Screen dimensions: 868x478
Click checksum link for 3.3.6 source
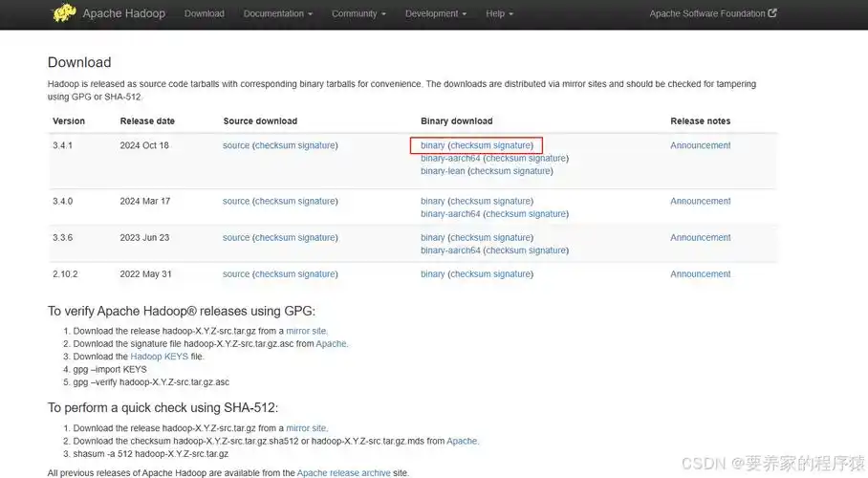click(275, 238)
